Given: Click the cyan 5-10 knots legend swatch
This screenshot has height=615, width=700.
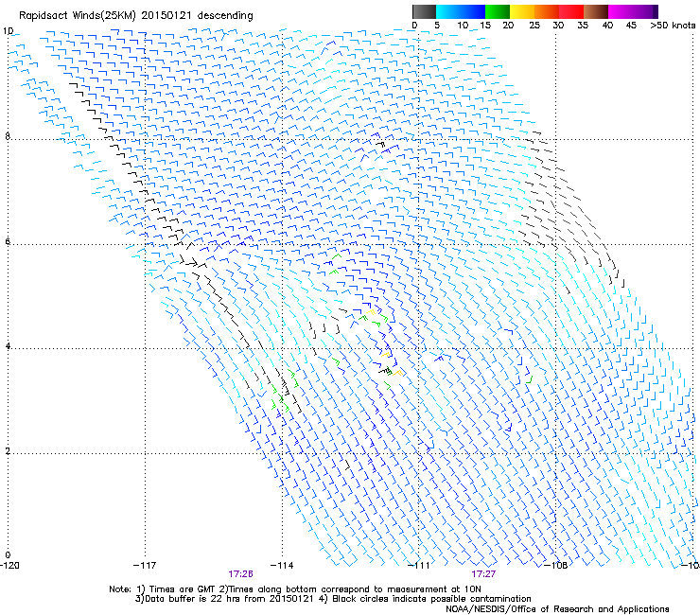Looking at the screenshot, I should (448, 11).
